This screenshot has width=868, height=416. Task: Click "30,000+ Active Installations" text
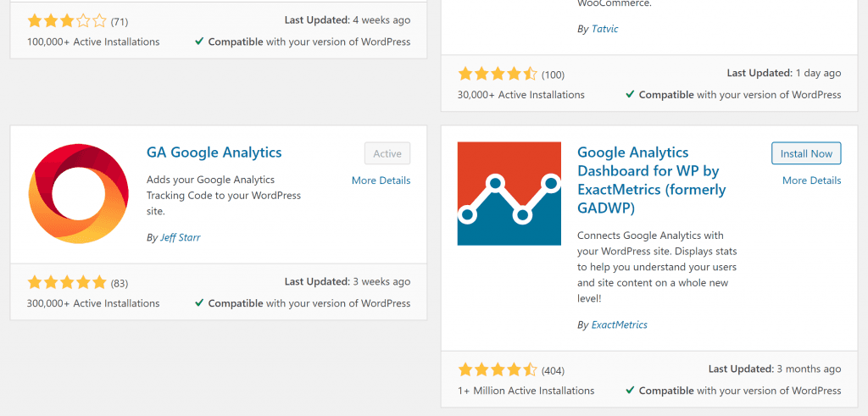pyautogui.click(x=521, y=95)
